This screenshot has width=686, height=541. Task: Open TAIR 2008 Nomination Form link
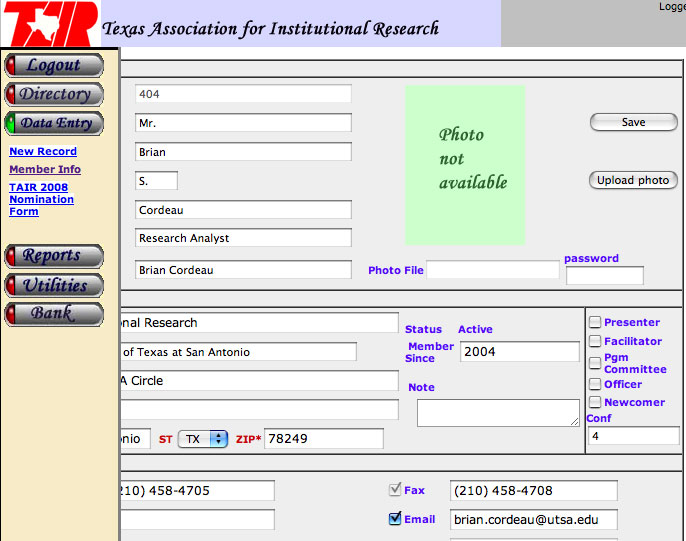coord(42,199)
